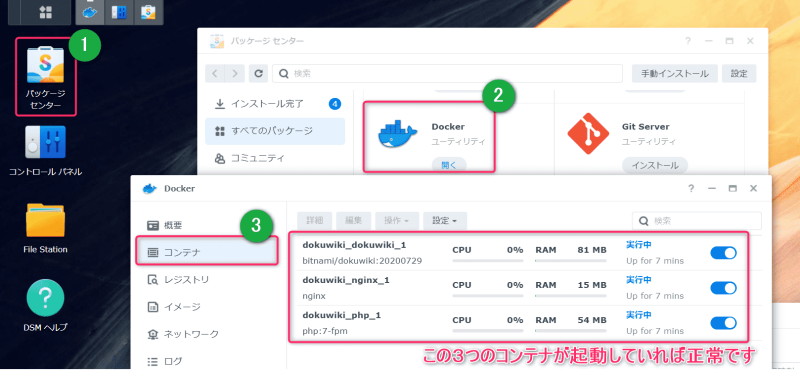The width and height of the screenshot is (800, 376).
Task: Click the Docker container 検索 search field
Action: click(697, 221)
